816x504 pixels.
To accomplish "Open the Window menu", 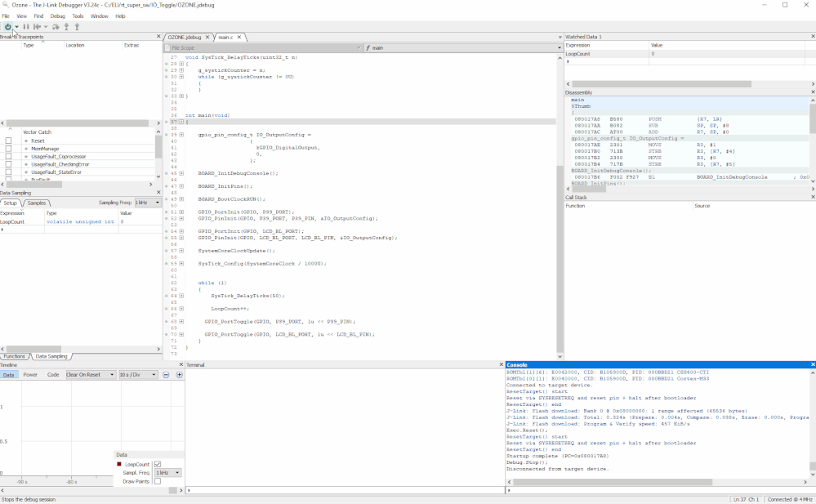I will click(100, 16).
